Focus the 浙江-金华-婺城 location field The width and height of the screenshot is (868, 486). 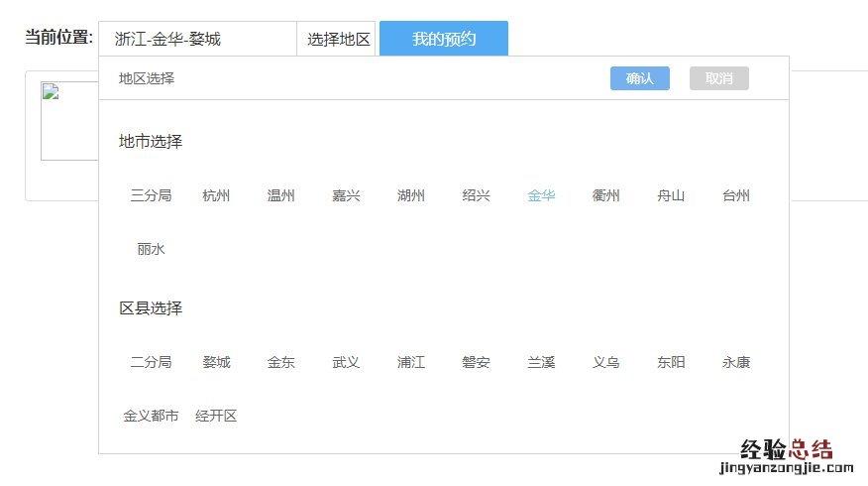[197, 39]
